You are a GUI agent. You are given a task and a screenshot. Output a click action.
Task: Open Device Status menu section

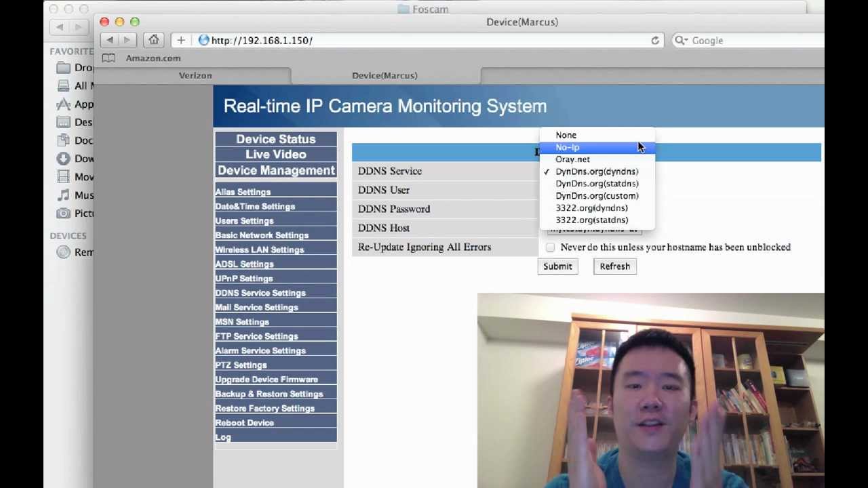[x=276, y=139]
